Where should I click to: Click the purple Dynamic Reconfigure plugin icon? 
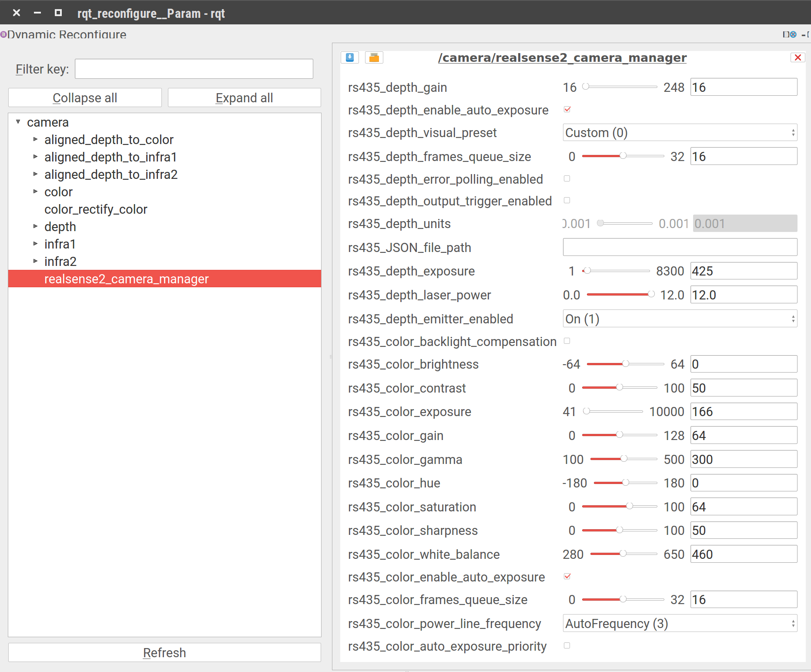click(3, 34)
